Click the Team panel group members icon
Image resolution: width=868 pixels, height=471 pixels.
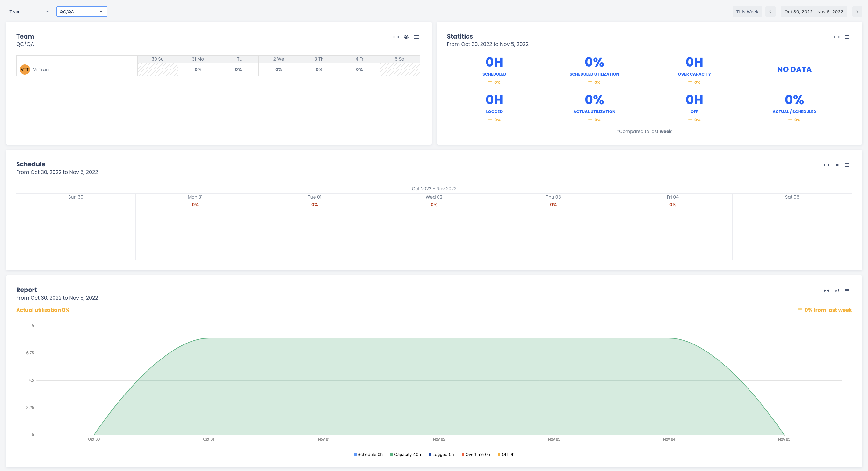point(406,37)
